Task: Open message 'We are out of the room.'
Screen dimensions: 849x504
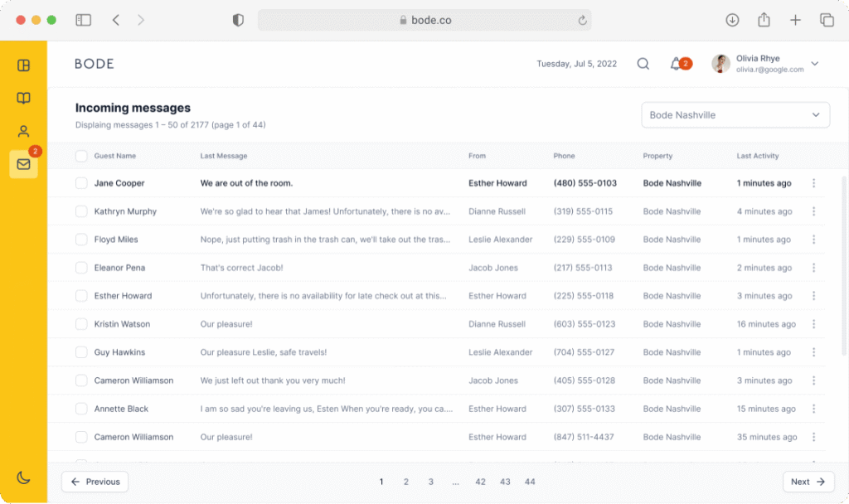Action: [x=246, y=183]
